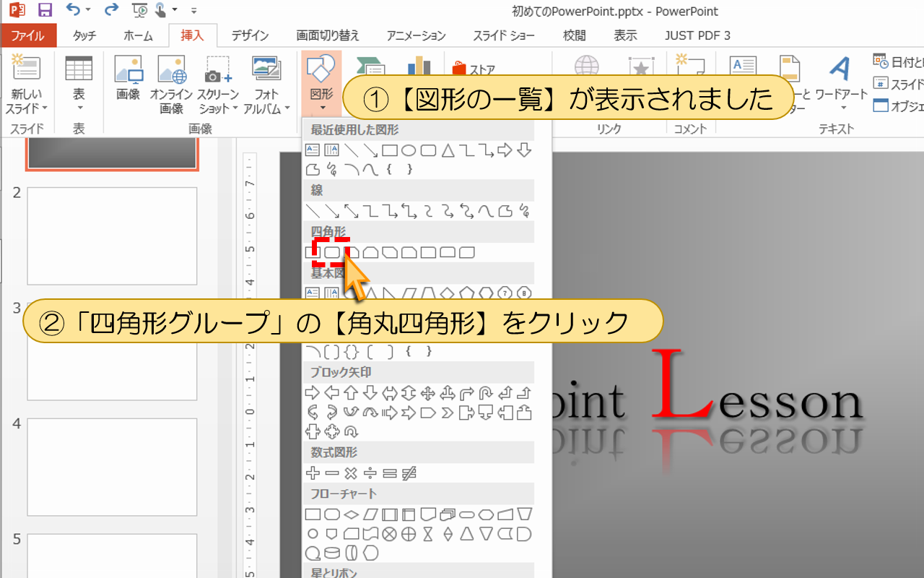The height and width of the screenshot is (578, 924).
Task: Choose the triangle in recently used shapes
Action: [448, 150]
